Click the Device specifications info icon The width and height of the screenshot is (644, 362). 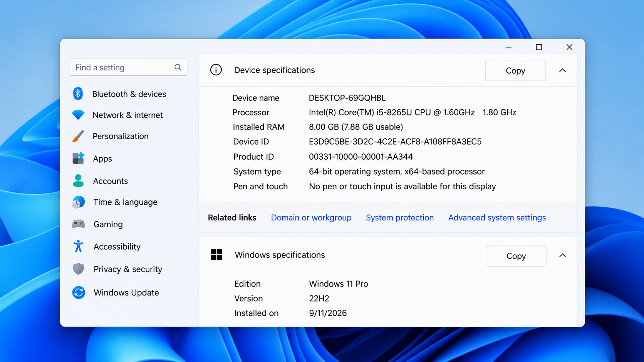(x=216, y=70)
